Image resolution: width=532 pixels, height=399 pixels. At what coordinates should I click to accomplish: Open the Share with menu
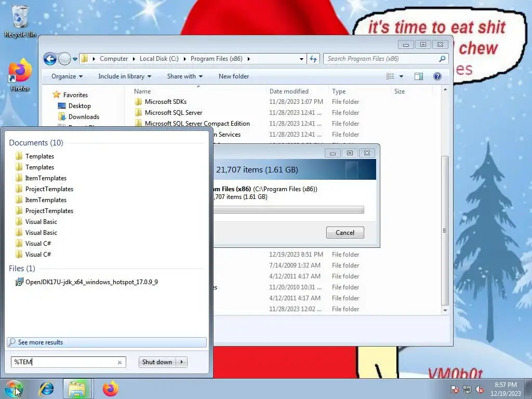tap(184, 76)
